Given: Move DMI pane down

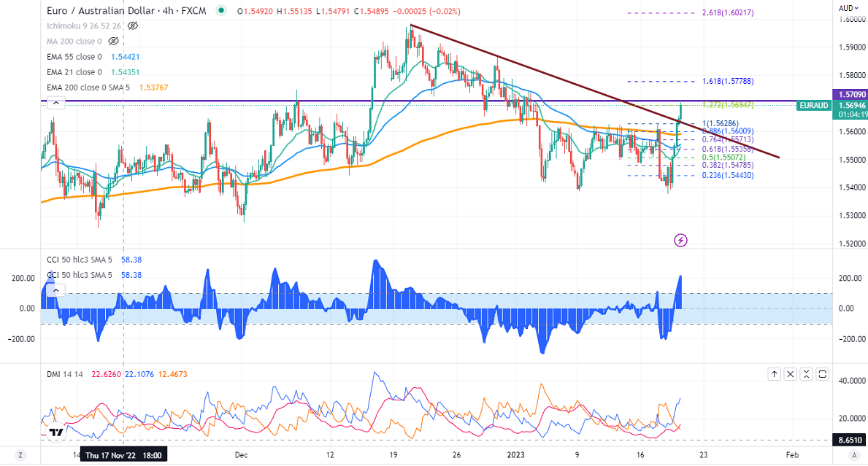Looking at the screenshot, I should [x=790, y=374].
